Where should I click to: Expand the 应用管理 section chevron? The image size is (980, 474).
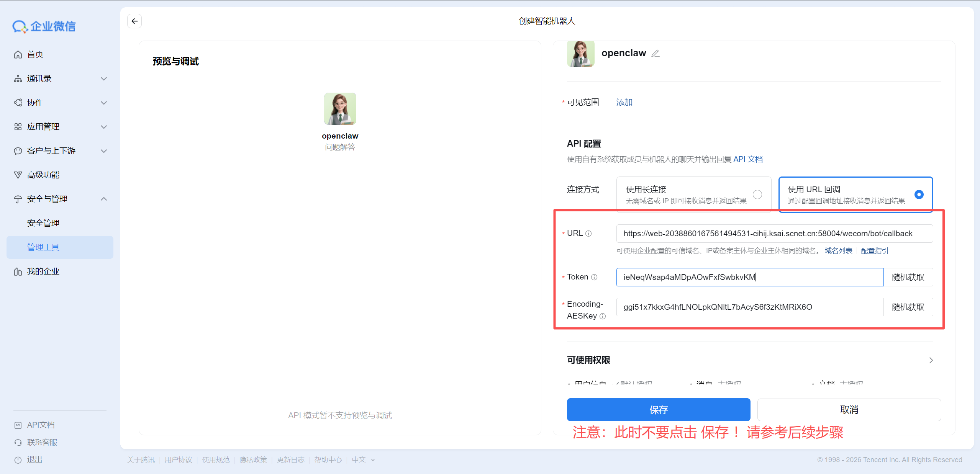coord(103,126)
